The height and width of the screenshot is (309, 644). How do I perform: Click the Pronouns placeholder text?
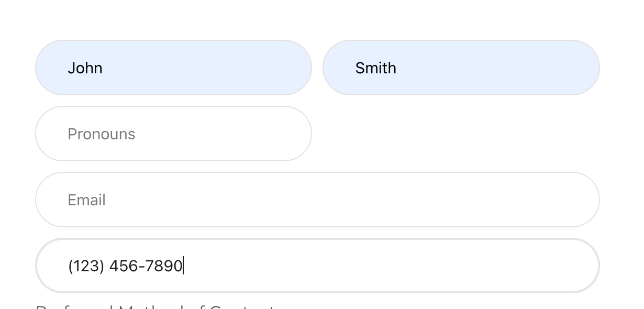tap(102, 134)
